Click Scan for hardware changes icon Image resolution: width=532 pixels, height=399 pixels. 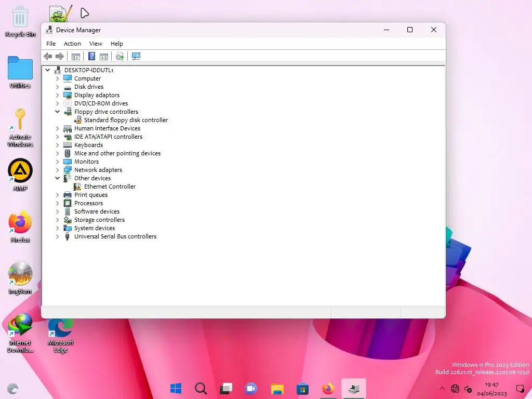(136, 56)
